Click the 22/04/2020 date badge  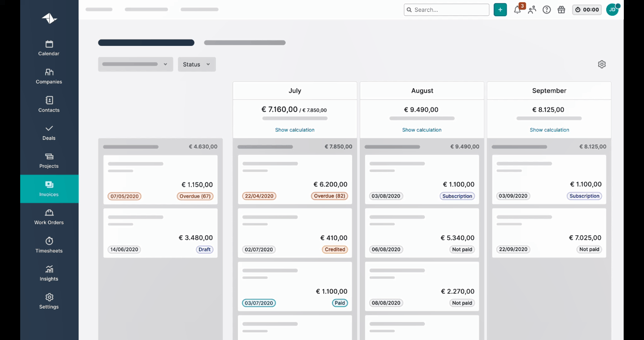(259, 196)
